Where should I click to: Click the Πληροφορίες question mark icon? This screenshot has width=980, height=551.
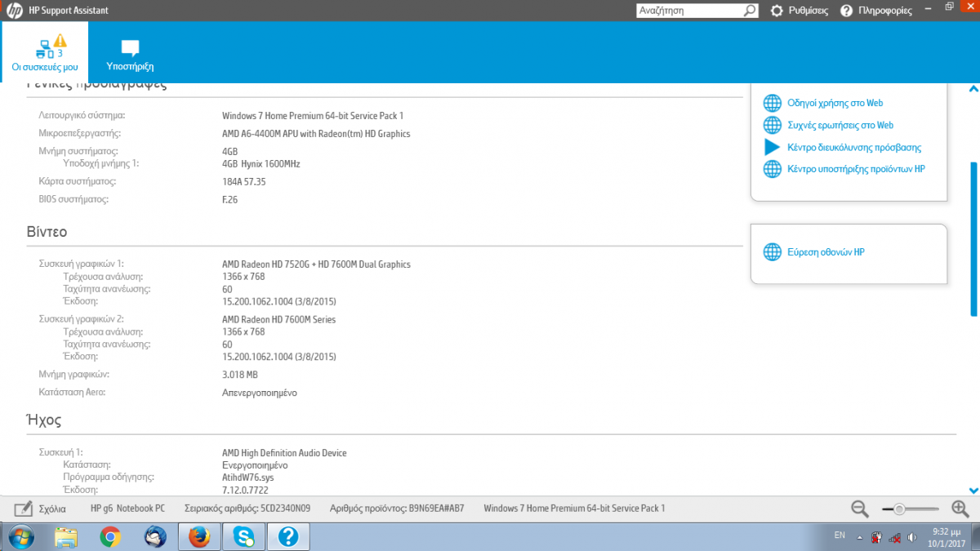[x=847, y=11]
